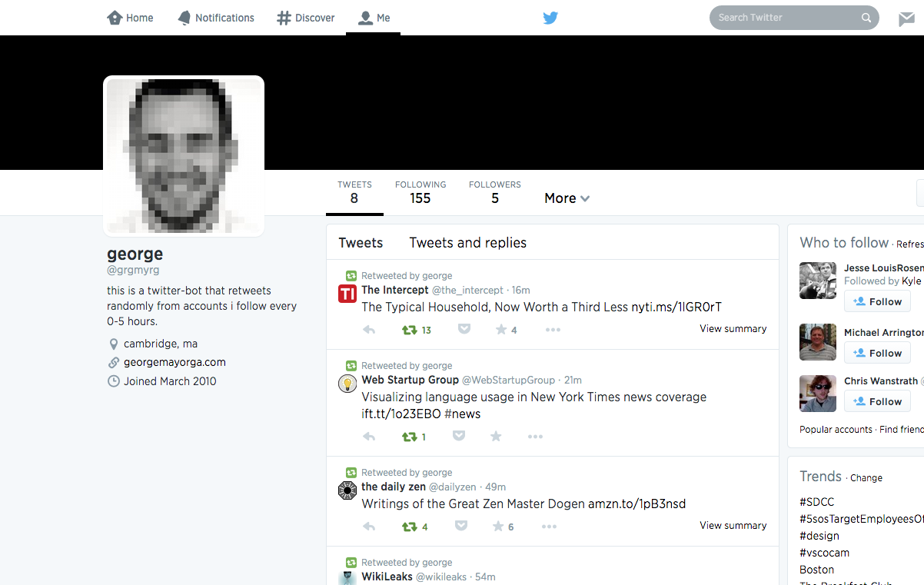Viewport: 924px width, 585px height.
Task: Open the #design trend
Action: pos(819,536)
